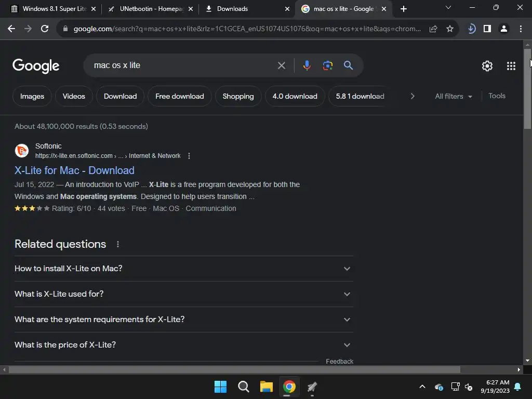
Task: Launch File Explorer from taskbar
Action: 267,387
